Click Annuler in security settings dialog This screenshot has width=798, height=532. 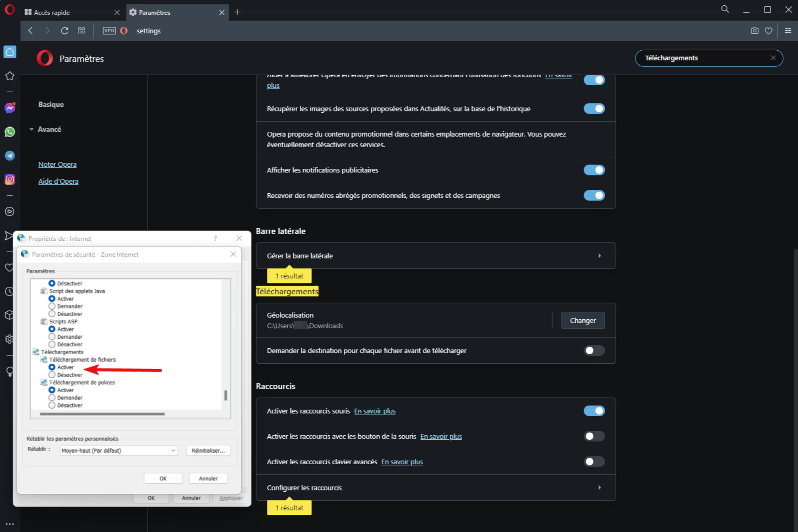tap(208, 478)
